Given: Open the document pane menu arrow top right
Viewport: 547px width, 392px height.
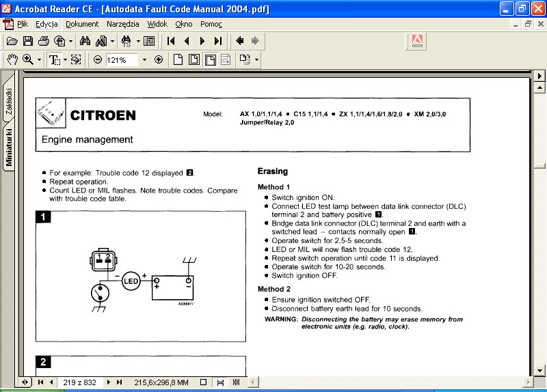Looking at the screenshot, I should [x=539, y=76].
